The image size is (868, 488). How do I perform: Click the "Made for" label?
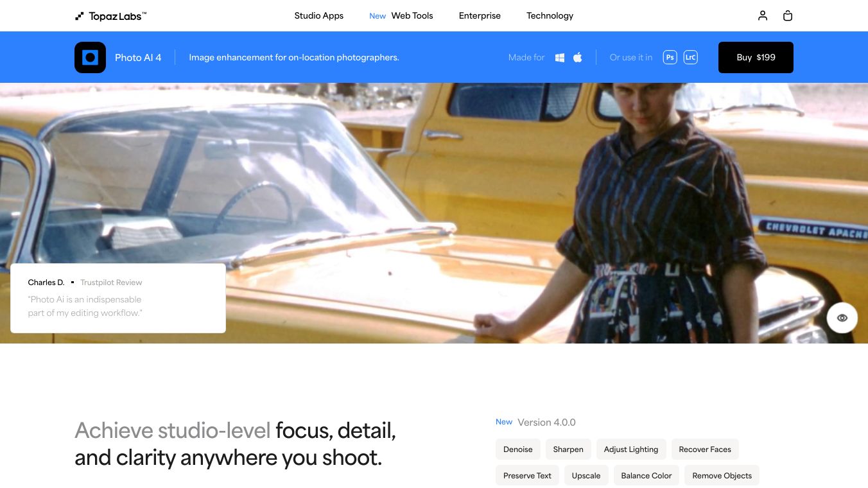coord(526,57)
